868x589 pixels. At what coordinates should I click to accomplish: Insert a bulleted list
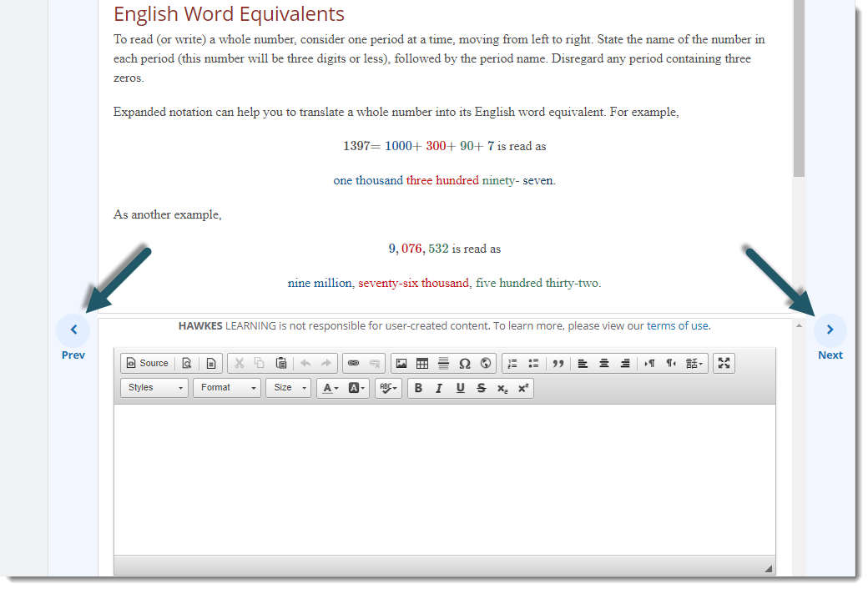tap(533, 364)
